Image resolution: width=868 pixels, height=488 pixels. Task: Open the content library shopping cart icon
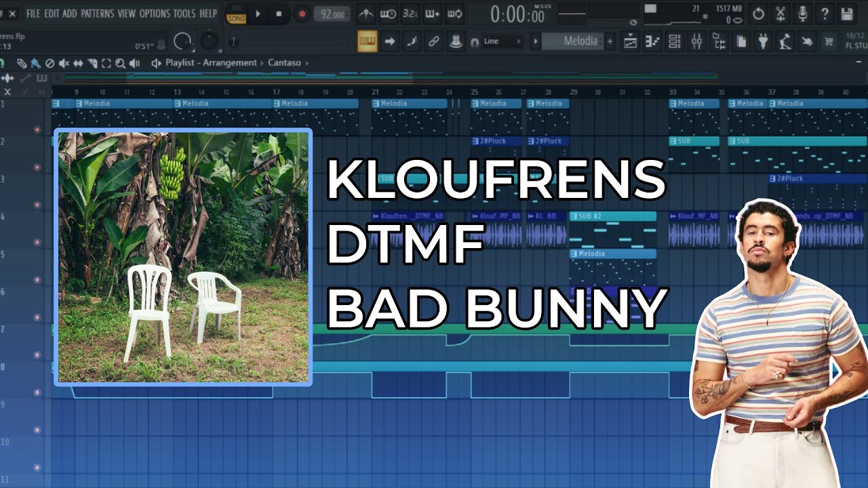point(829,41)
